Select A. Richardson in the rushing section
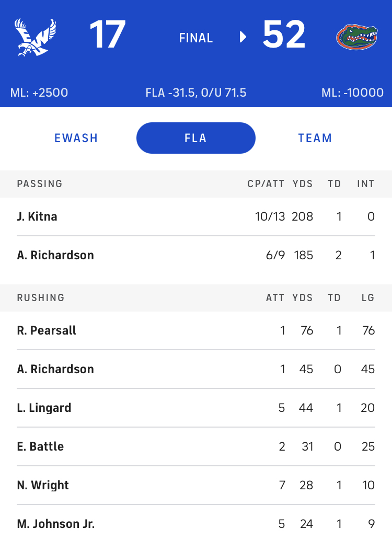This screenshot has height=540, width=392. click(196, 369)
